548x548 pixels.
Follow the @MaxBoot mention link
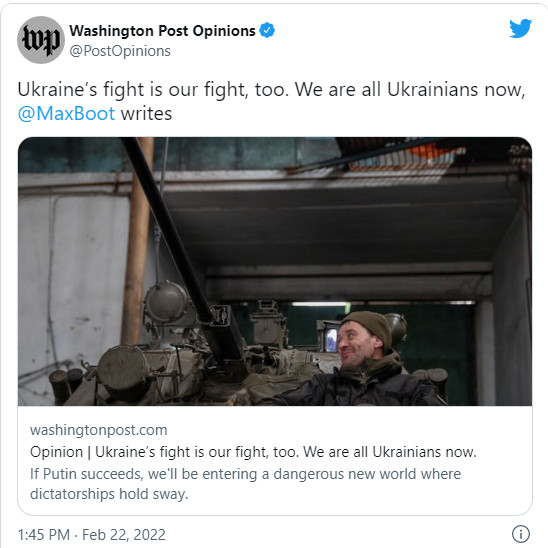point(66,114)
